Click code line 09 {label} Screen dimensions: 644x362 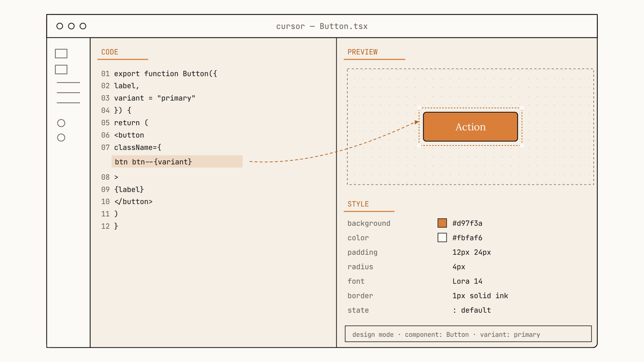coord(122,189)
